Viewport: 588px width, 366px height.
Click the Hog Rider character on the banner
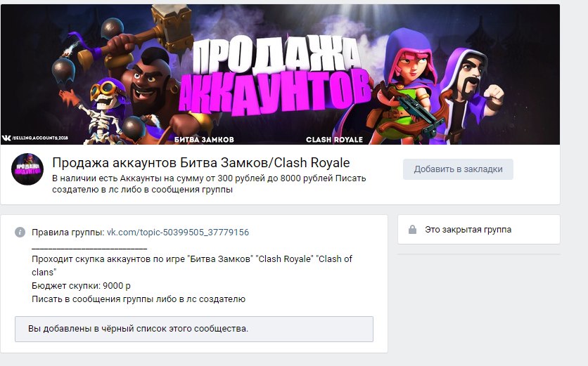(x=148, y=79)
